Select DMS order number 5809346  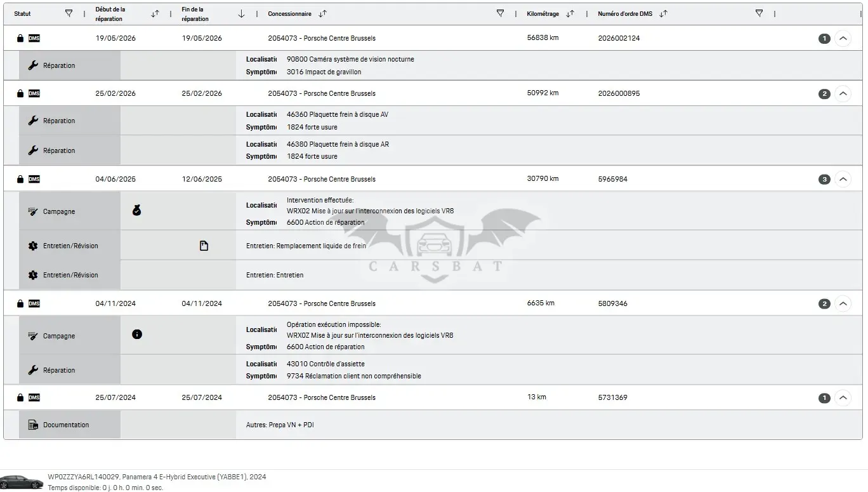click(x=612, y=303)
